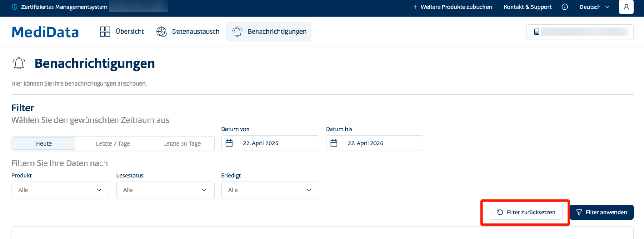Open the Datum bis calendar icon
The height and width of the screenshot is (239, 644).
(334, 143)
